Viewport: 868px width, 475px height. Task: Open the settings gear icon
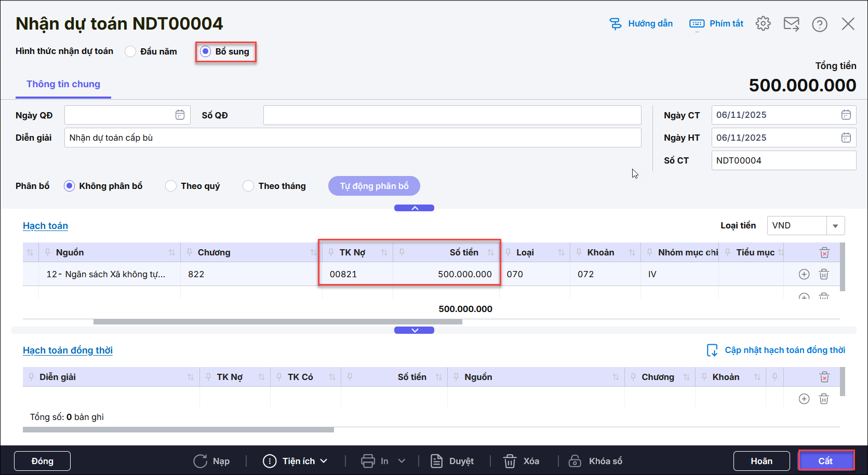763,24
